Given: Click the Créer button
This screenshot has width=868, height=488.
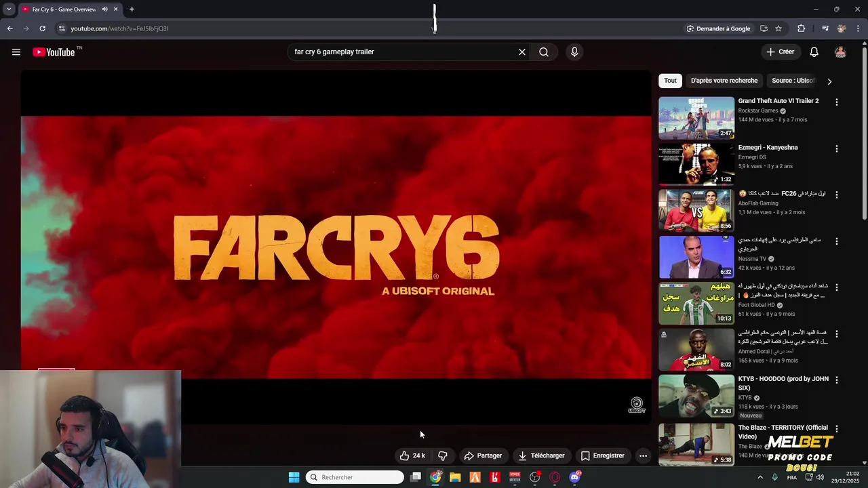Looking at the screenshot, I should [780, 52].
